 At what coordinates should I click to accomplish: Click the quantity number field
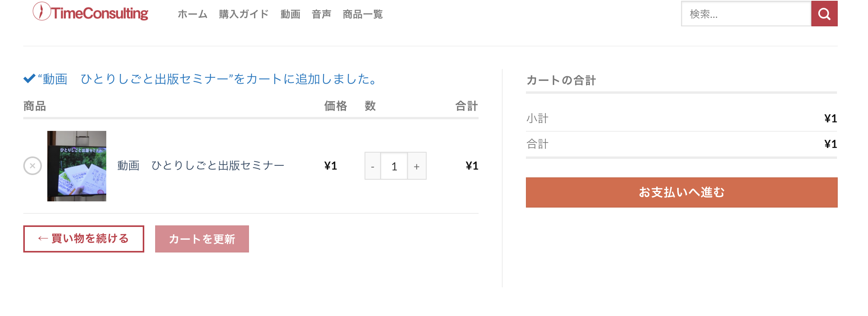tap(394, 166)
